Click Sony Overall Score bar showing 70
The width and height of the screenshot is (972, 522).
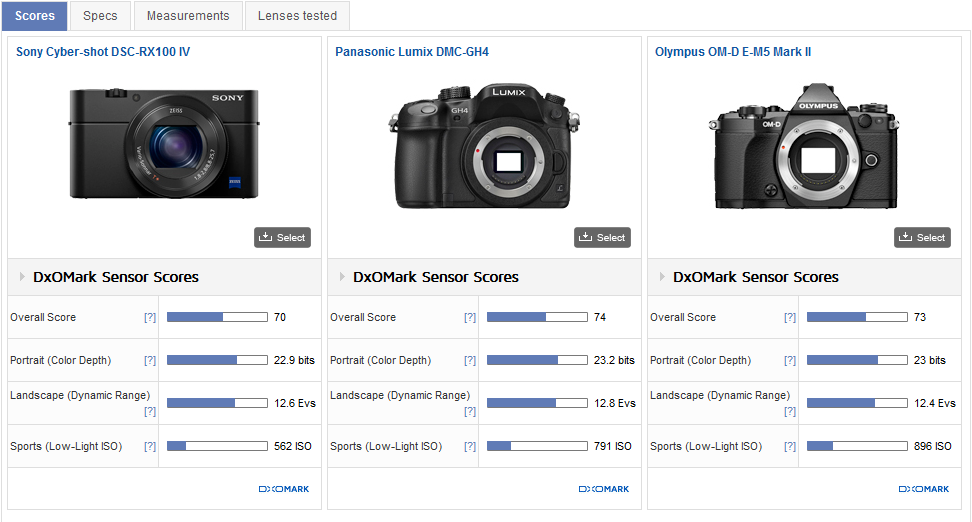click(218, 317)
